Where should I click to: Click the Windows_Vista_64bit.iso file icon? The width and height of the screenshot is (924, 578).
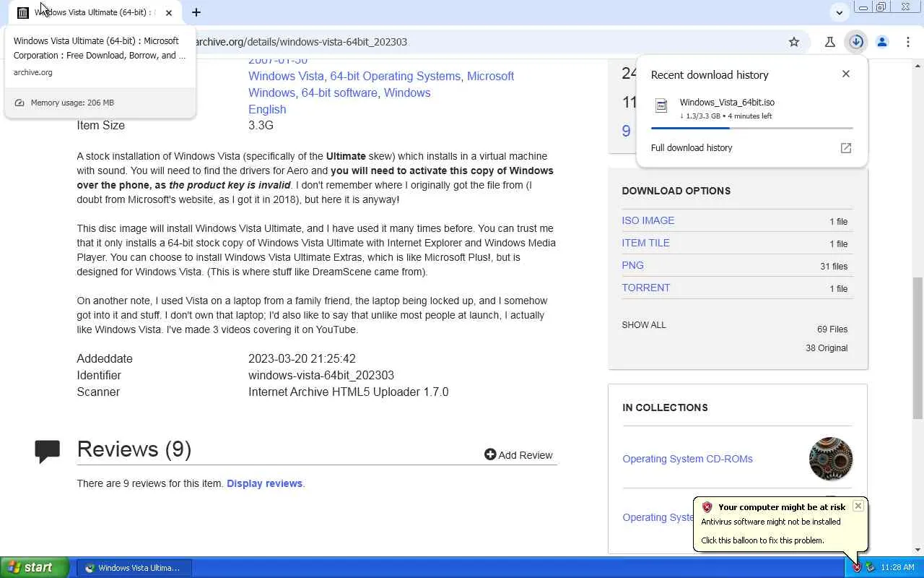[661, 106]
